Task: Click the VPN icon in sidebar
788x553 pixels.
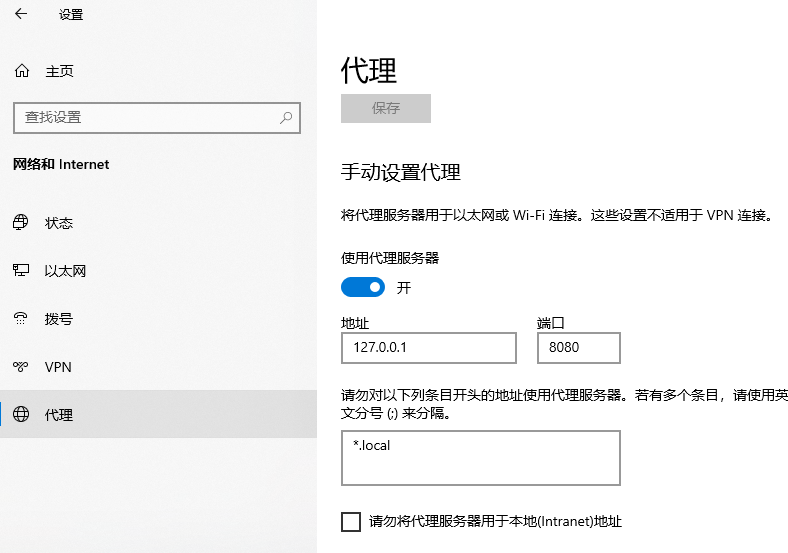Action: pos(21,367)
